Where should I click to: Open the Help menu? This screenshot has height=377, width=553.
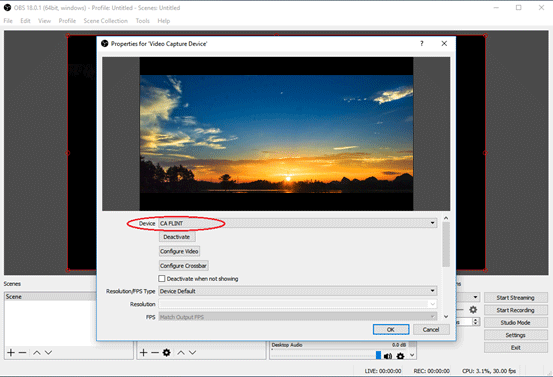pyautogui.click(x=164, y=21)
